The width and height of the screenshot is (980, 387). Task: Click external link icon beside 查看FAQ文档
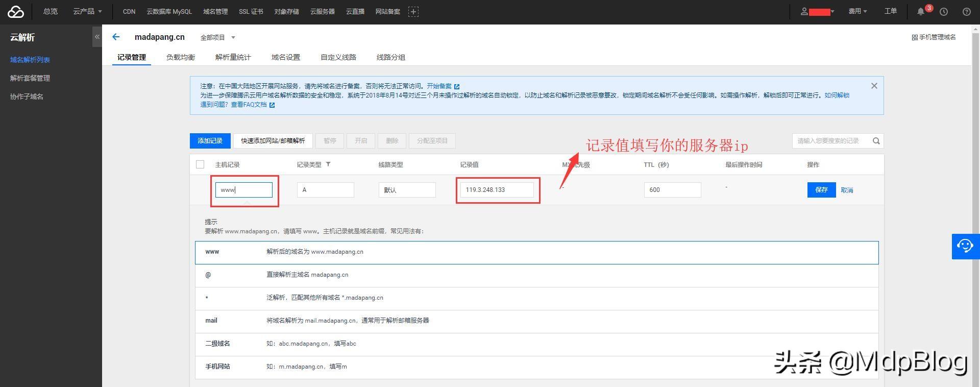click(272, 105)
